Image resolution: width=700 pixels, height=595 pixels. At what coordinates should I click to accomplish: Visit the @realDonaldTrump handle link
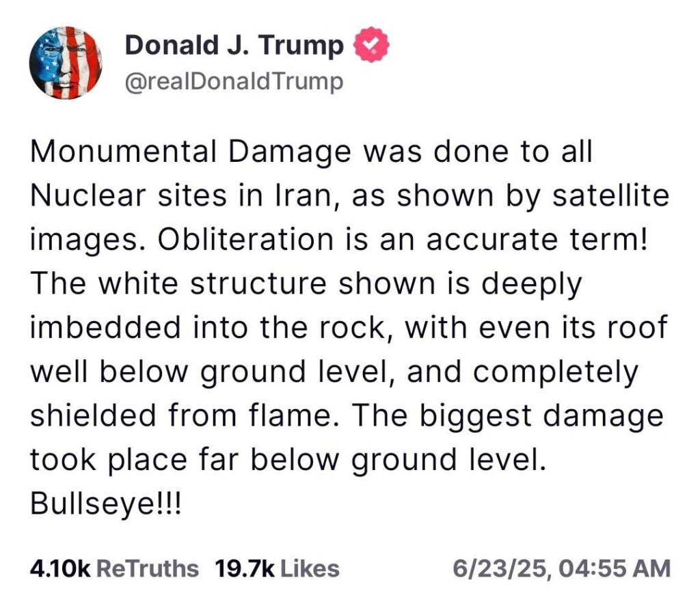(234, 81)
